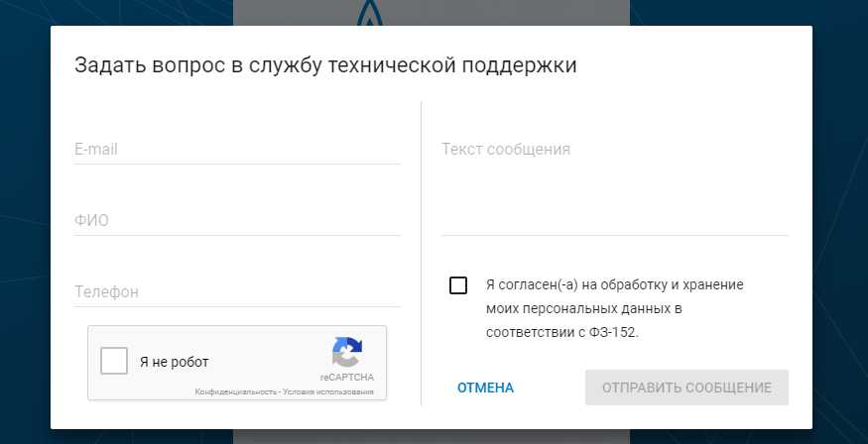This screenshot has height=444, width=868.
Task: Tick the personal data consent checkbox
Action: (x=458, y=285)
